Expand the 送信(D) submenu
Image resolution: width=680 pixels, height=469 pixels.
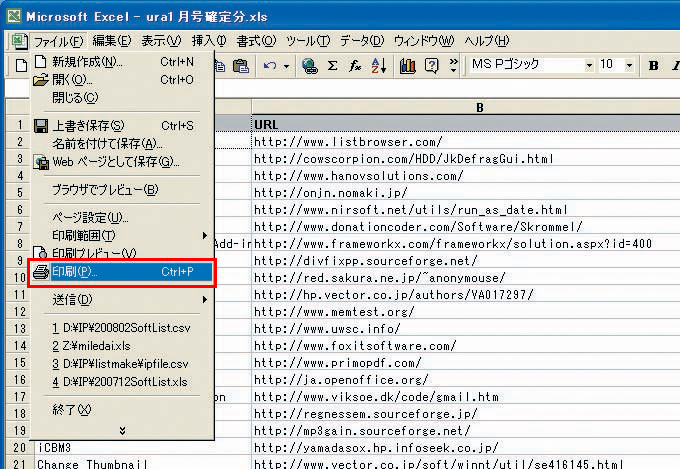(x=122, y=300)
